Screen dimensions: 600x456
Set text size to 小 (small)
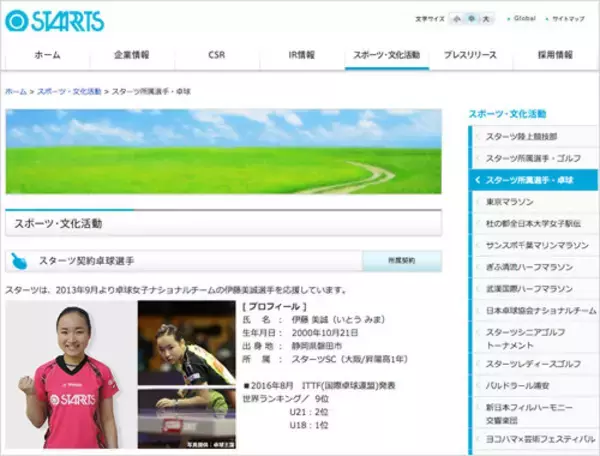point(456,19)
